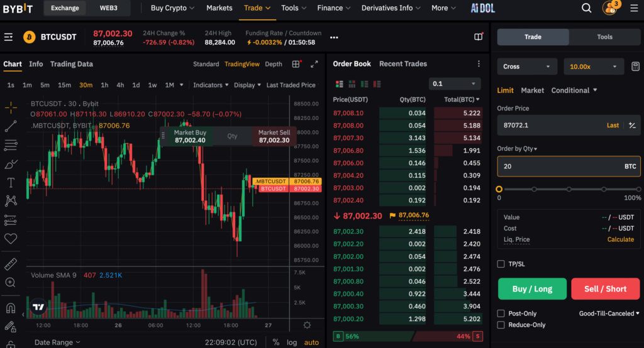Expand the Conditional order type dropdown
The image size is (644, 348).
[x=574, y=90]
